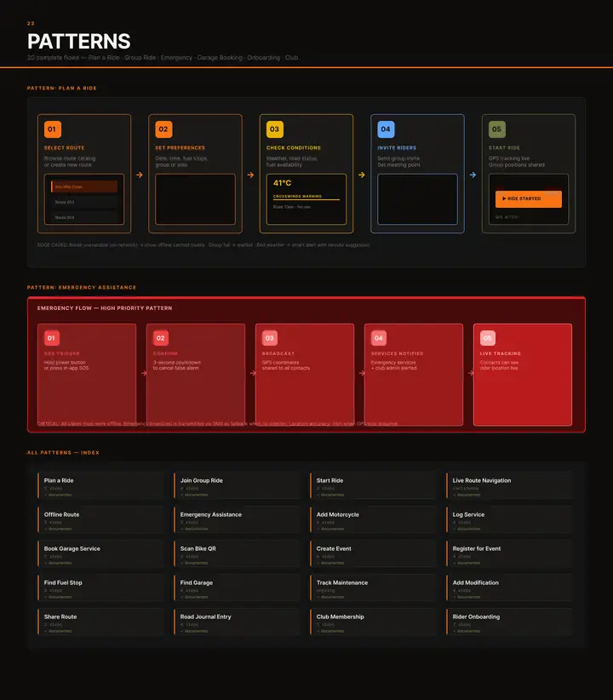Click the Start Ride step heading
This screenshot has height=700, width=613.
click(504, 148)
